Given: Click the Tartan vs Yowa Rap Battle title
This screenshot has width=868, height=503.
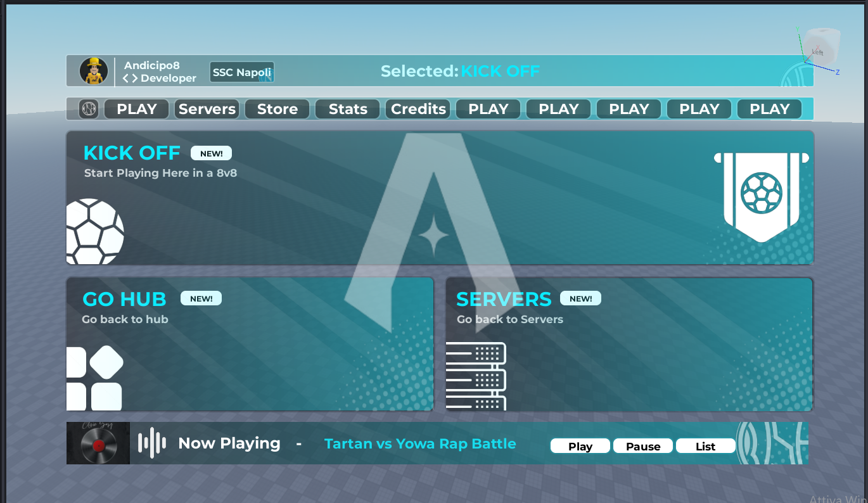Looking at the screenshot, I should pos(420,443).
